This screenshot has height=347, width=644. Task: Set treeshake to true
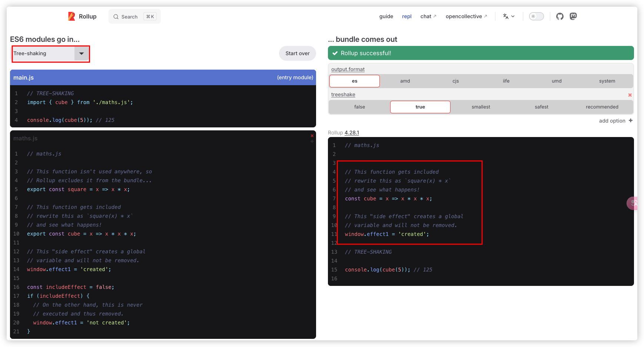[x=420, y=107]
